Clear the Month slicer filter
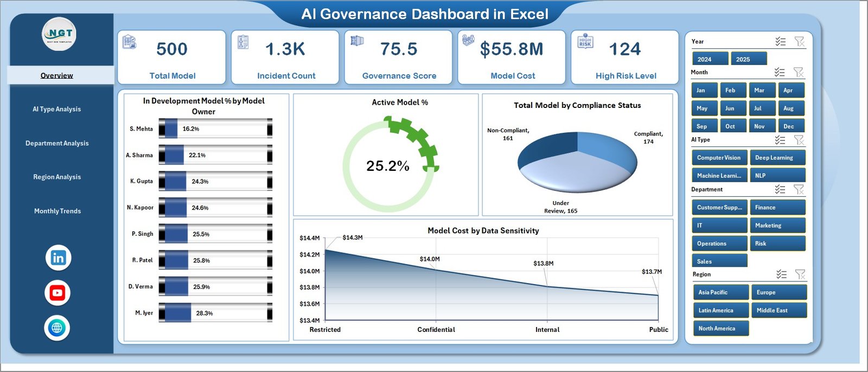 tap(798, 72)
